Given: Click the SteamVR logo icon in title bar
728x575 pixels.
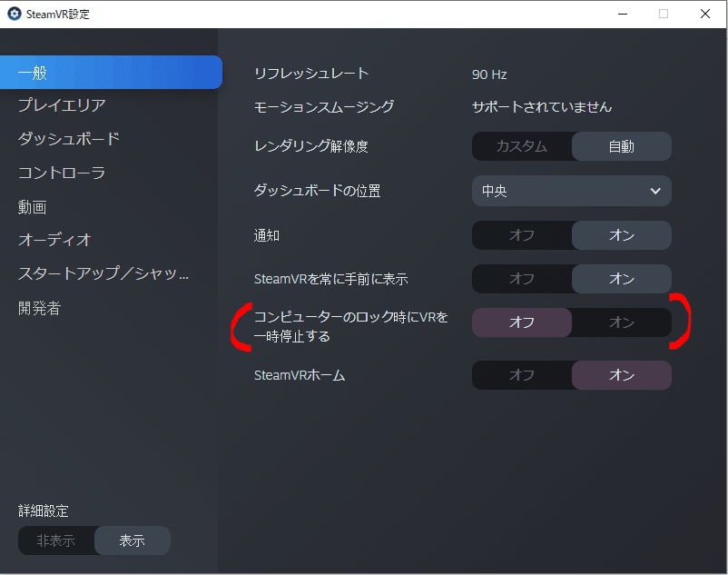Looking at the screenshot, I should 15,14.
